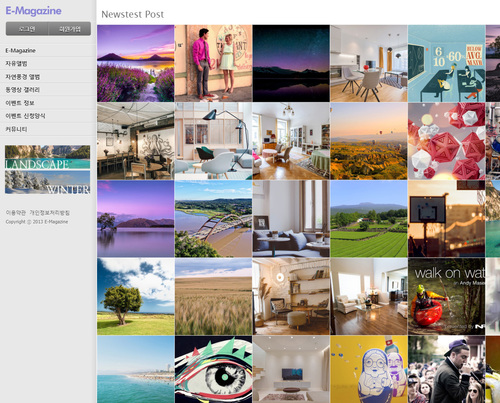Select the 이벤트 정보 menu item
This screenshot has height=403, width=500.
click(20, 103)
